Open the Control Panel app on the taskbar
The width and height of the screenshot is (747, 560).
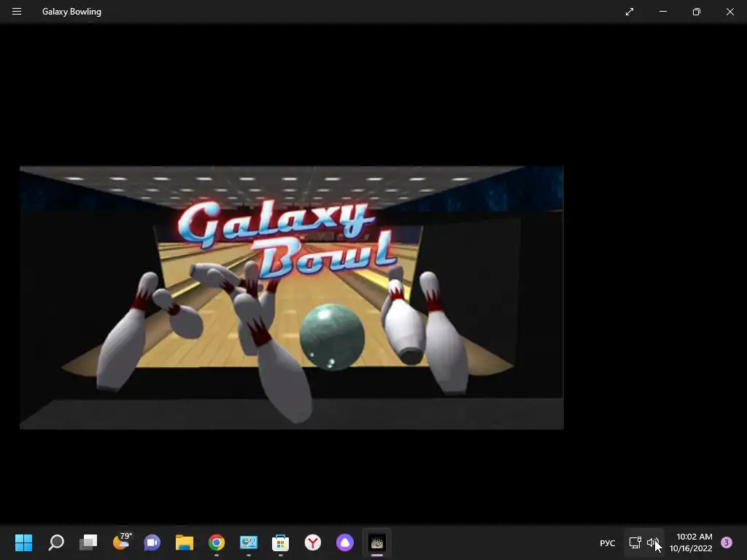coord(249,542)
